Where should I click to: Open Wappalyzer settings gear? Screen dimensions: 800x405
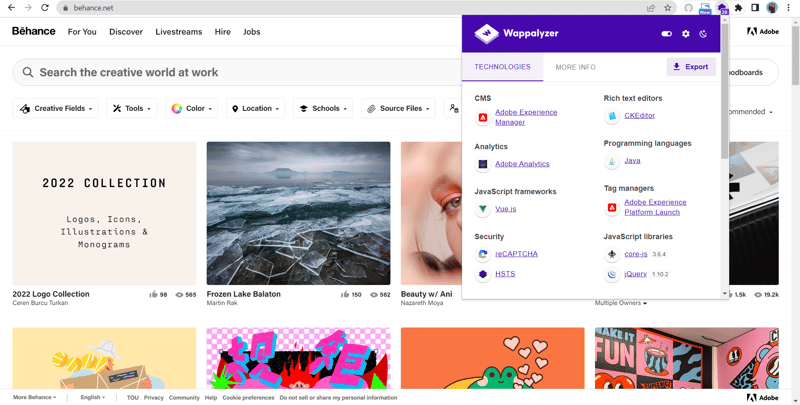click(686, 34)
